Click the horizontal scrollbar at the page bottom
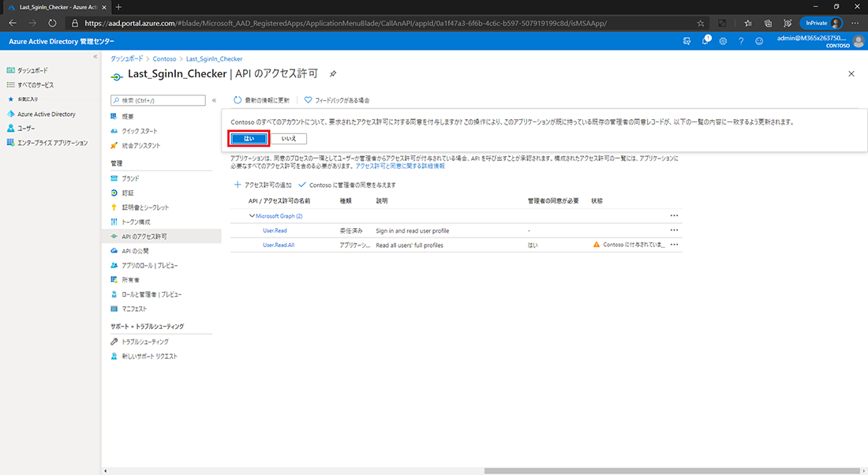Viewport: 868px width, 475px height. [672, 471]
